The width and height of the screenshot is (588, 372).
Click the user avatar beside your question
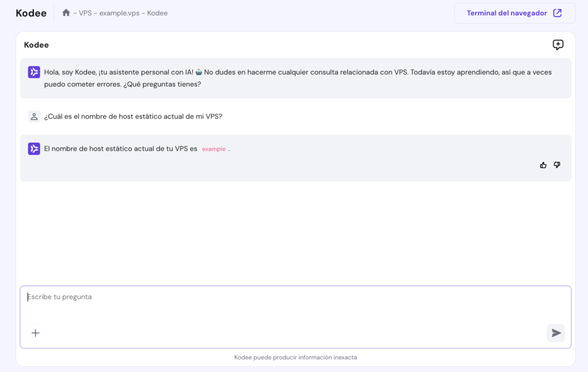tap(34, 116)
